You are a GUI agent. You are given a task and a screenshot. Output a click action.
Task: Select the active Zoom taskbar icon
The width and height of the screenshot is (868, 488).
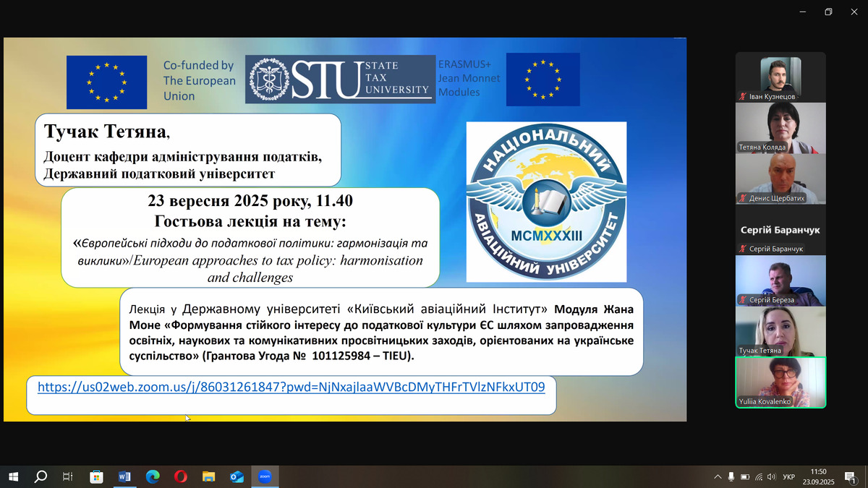(x=265, y=476)
